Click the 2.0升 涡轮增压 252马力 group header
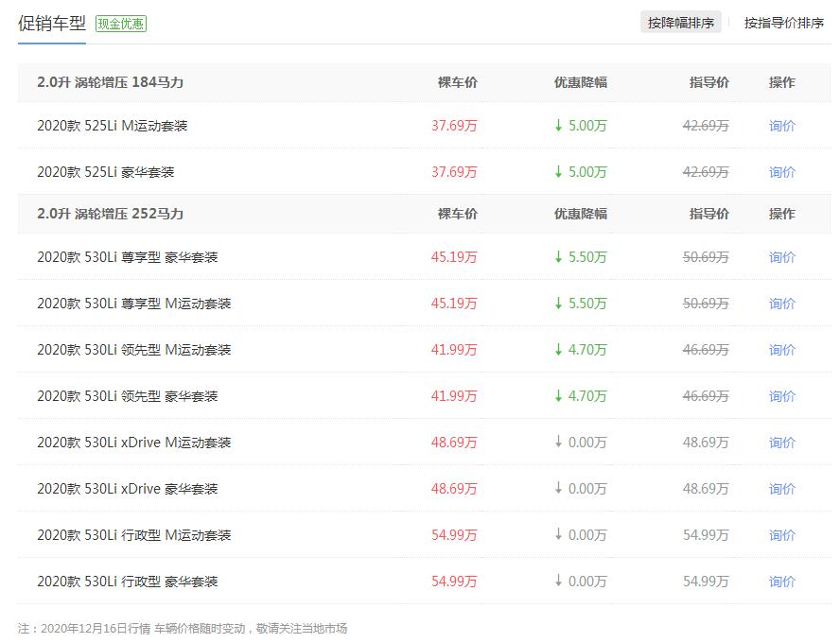Viewport: 840px width, 643px height. [x=111, y=214]
